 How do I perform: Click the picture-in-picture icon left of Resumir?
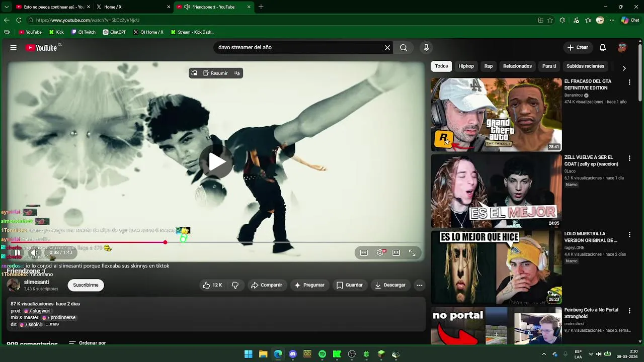(194, 73)
